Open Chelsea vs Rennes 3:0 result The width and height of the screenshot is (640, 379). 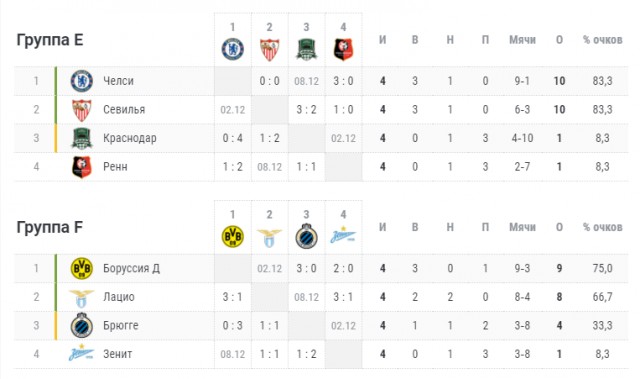pos(343,81)
